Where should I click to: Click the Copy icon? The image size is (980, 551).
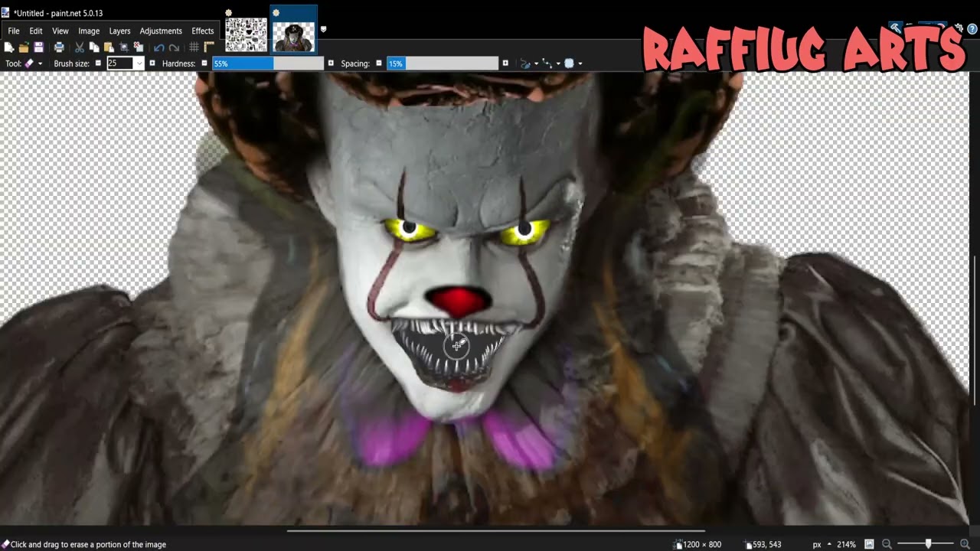click(94, 47)
